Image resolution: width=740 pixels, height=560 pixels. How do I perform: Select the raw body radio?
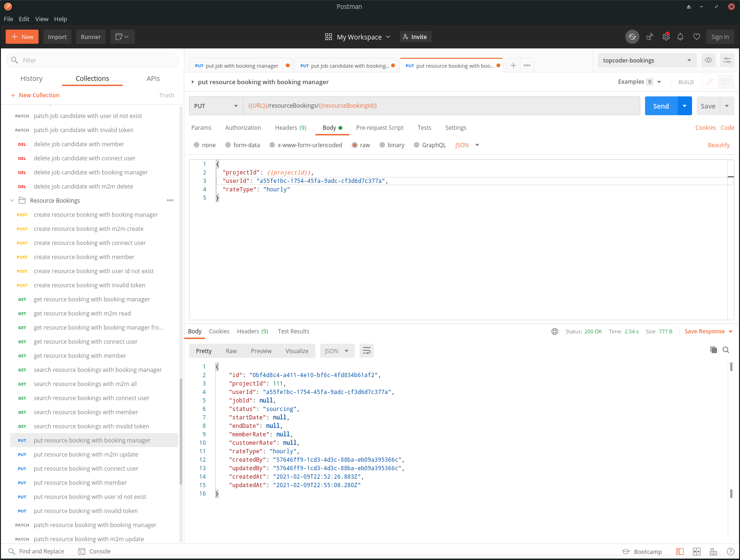(354, 145)
